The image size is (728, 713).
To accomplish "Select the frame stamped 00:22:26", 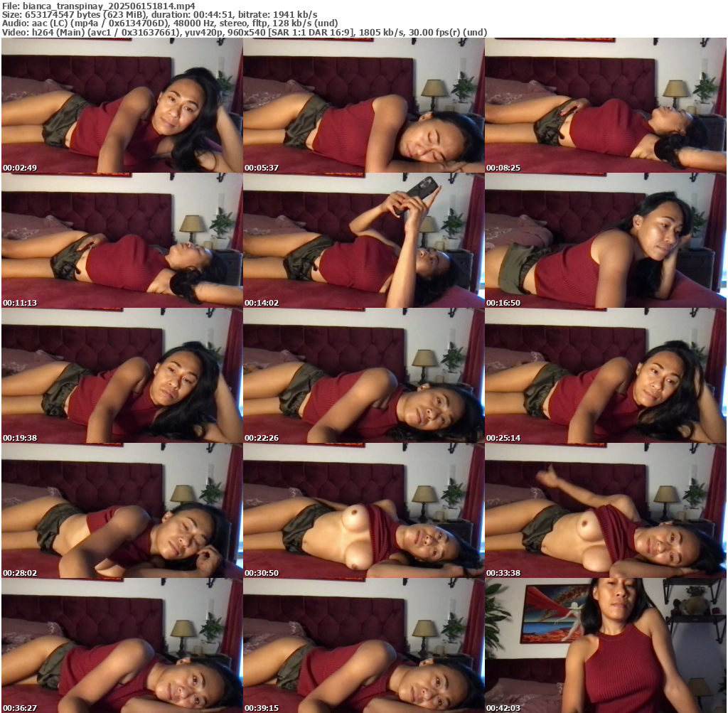I will click(x=363, y=375).
